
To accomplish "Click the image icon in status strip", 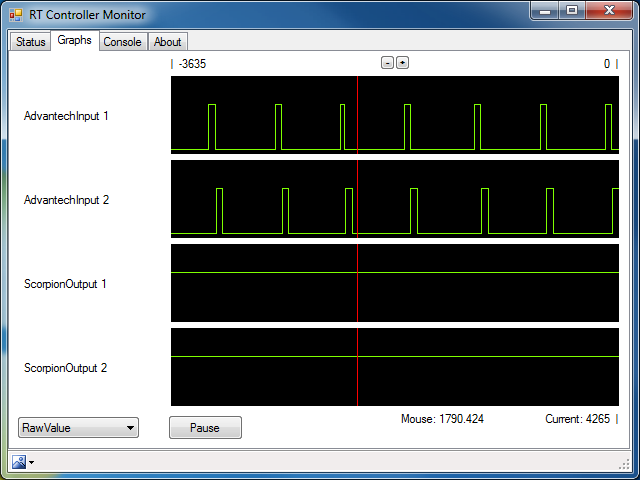I will tap(18, 461).
